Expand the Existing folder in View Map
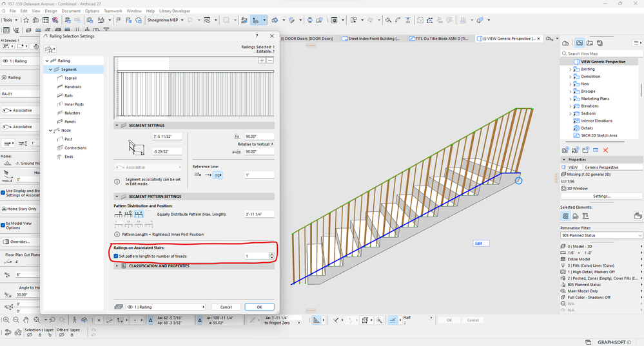The height and width of the screenshot is (346, 644). click(x=570, y=70)
